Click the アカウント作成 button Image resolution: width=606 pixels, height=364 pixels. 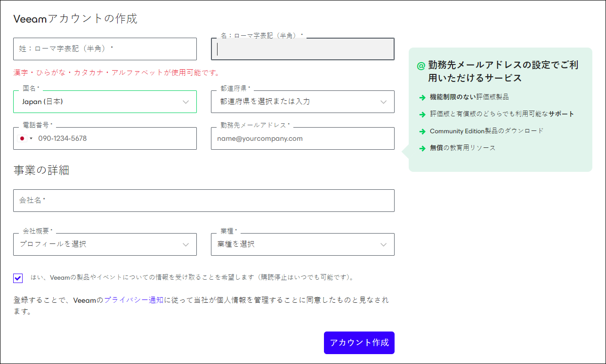click(x=359, y=343)
